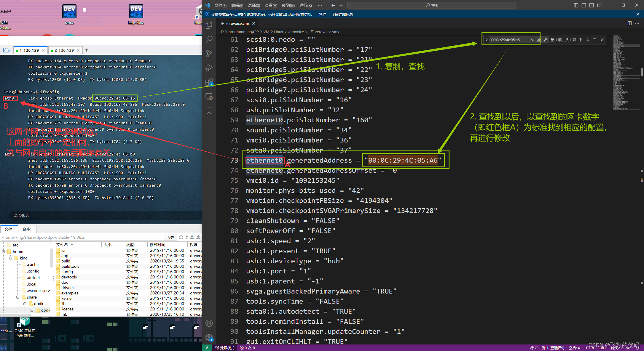
Task: Toggle Match Case in find widget
Action: 532,40
